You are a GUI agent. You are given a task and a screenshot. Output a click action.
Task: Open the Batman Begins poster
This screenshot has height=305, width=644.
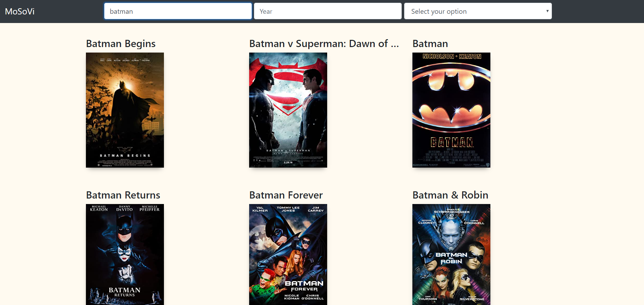125,110
